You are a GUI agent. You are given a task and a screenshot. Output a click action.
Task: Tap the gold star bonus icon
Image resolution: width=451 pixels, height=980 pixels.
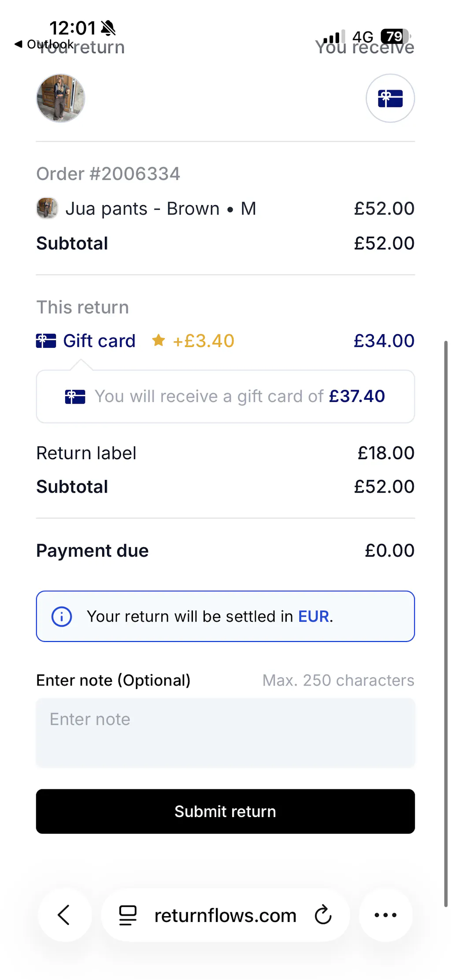tap(159, 340)
